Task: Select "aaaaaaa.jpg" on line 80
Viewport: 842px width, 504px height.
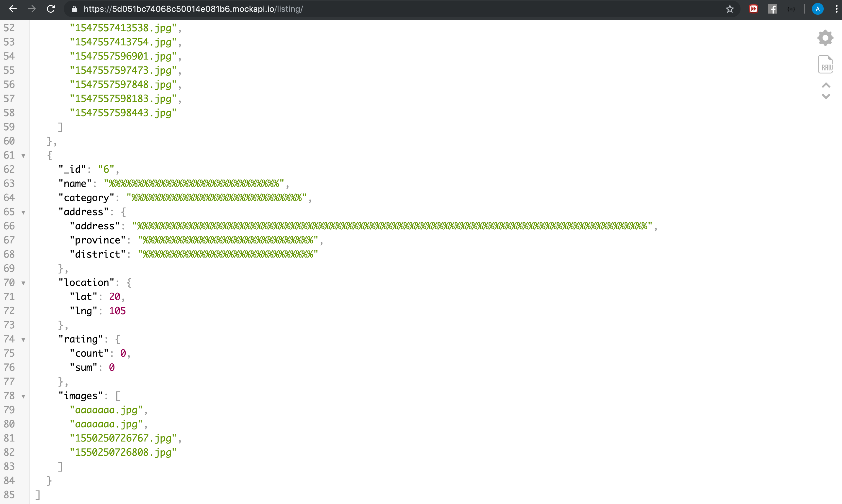Action: tap(106, 424)
